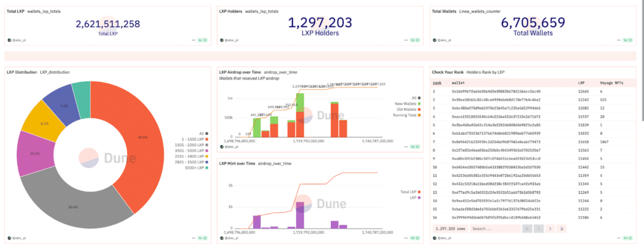
Task: Open the more options menu on LXP Airdrop chart
Action: click(x=406, y=147)
